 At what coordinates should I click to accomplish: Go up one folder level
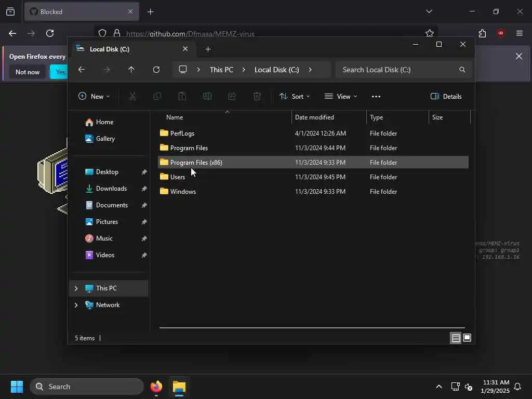[x=131, y=70]
